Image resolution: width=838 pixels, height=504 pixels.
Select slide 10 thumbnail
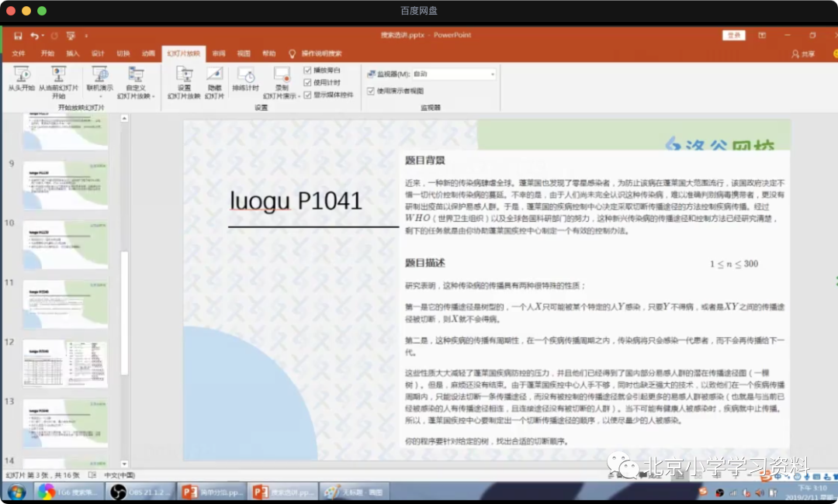point(65,244)
